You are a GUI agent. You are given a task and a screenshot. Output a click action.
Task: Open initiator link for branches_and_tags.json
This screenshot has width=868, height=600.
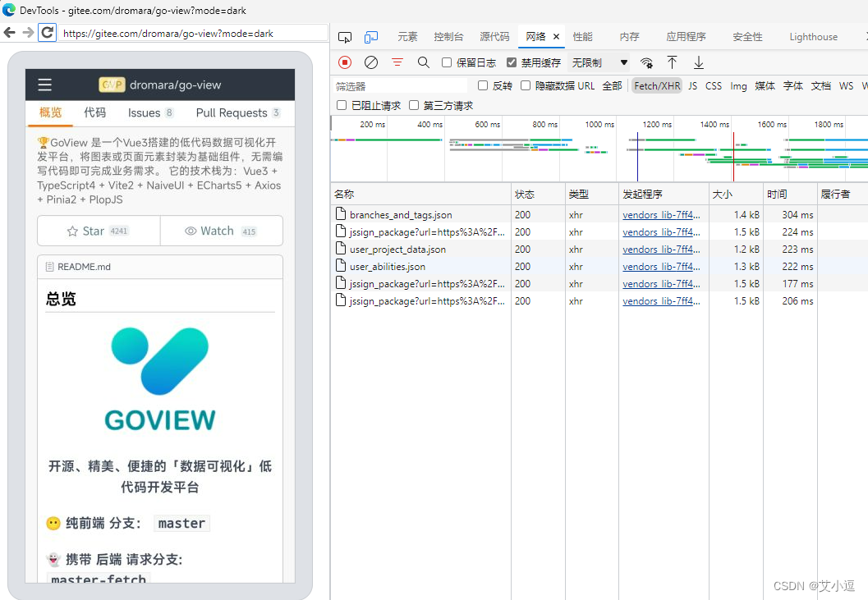point(661,215)
